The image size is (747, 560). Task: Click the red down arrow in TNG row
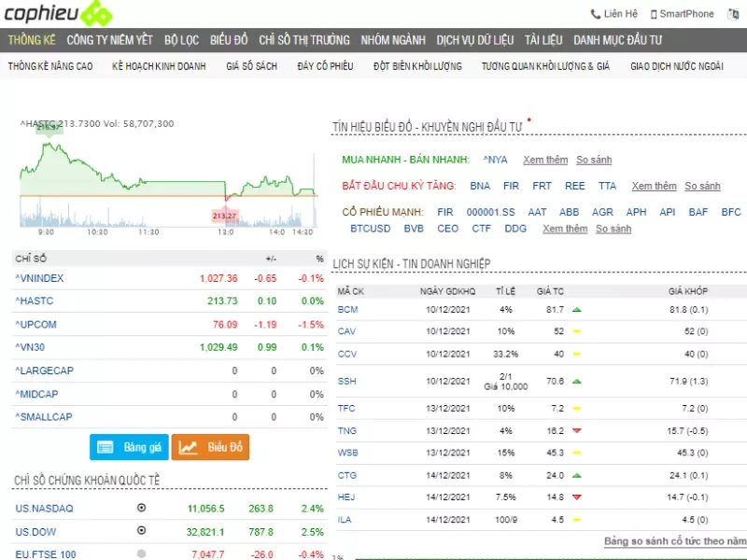pyautogui.click(x=577, y=430)
